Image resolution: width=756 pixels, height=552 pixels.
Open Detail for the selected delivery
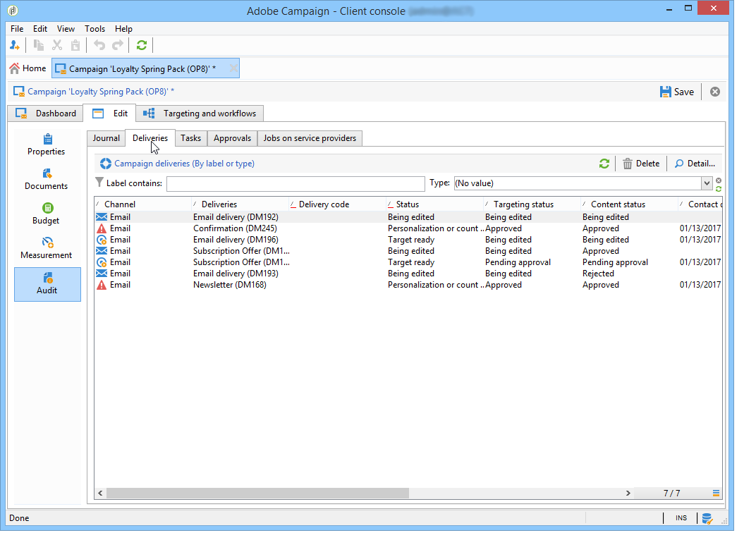pyautogui.click(x=695, y=164)
